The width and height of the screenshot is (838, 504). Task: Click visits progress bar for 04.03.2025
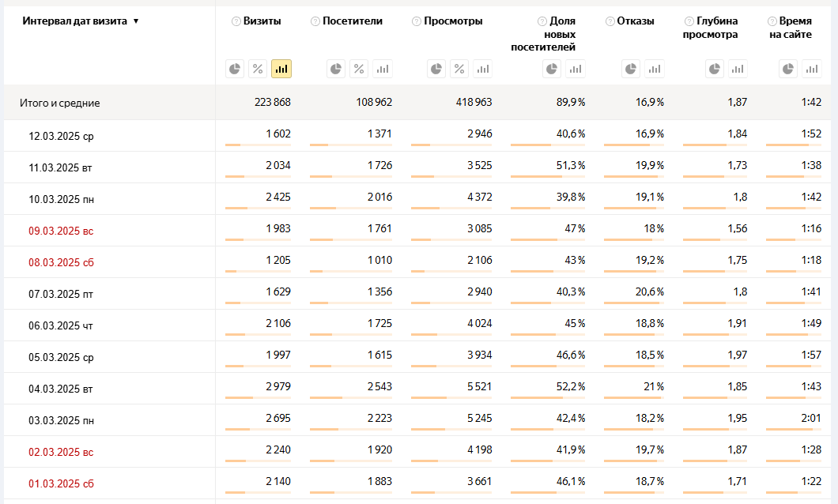point(258,397)
